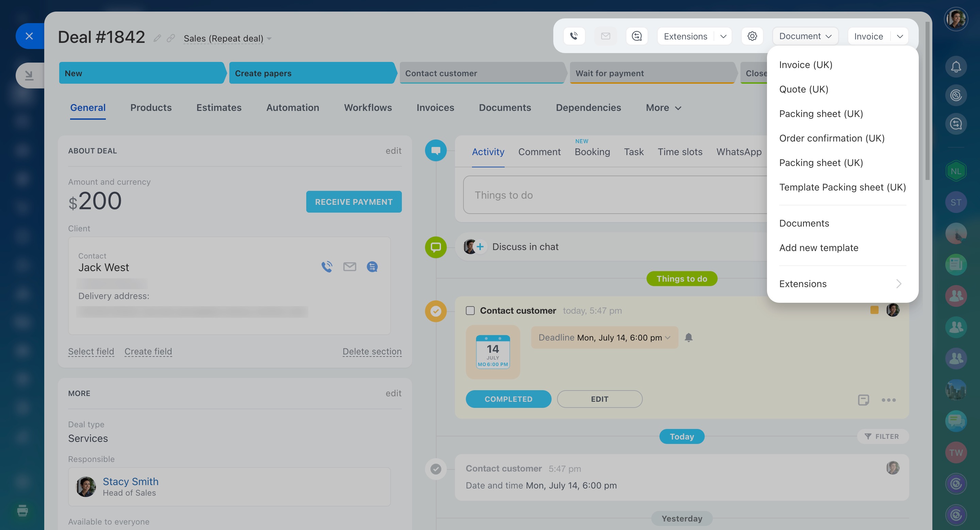The image size is (980, 530).
Task: Switch to the Products tab
Action: point(151,107)
